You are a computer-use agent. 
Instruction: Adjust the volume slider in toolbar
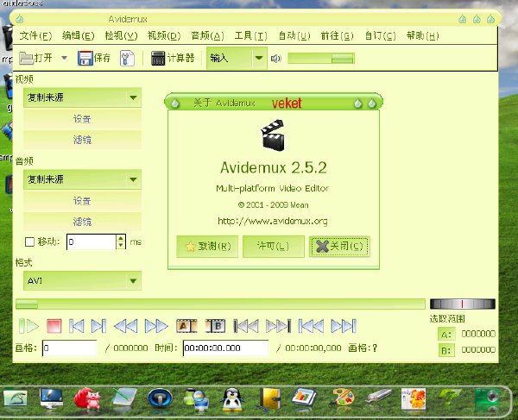tap(321, 59)
